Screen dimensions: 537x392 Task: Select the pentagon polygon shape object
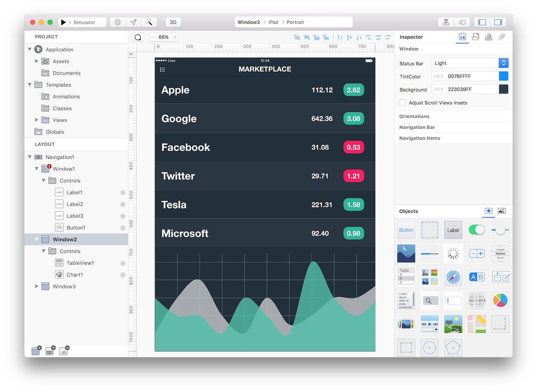[x=453, y=347]
